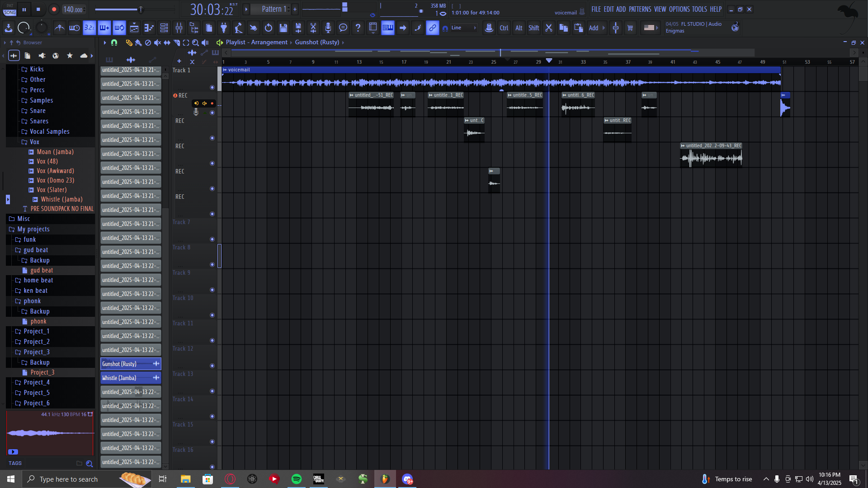This screenshot has height=488, width=868.
Task: Open the Line snap dropdown
Action: [x=463, y=28]
